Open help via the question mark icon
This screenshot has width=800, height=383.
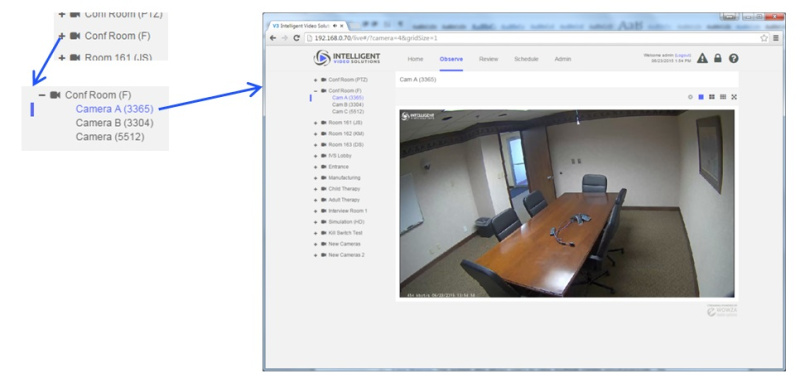point(734,58)
